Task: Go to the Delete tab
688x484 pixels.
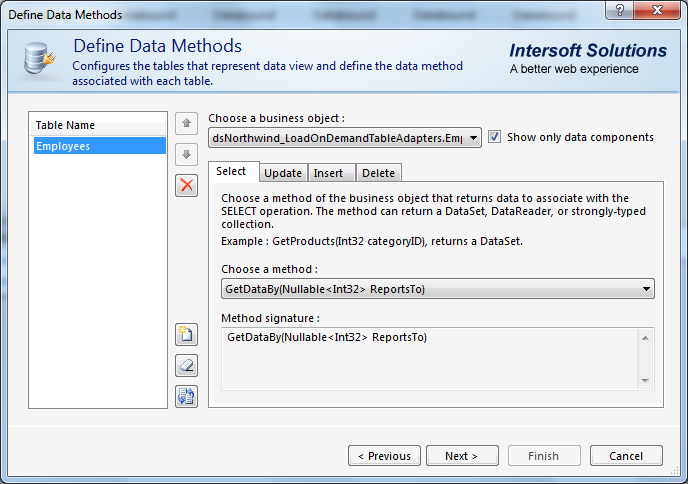Action: tap(378, 173)
